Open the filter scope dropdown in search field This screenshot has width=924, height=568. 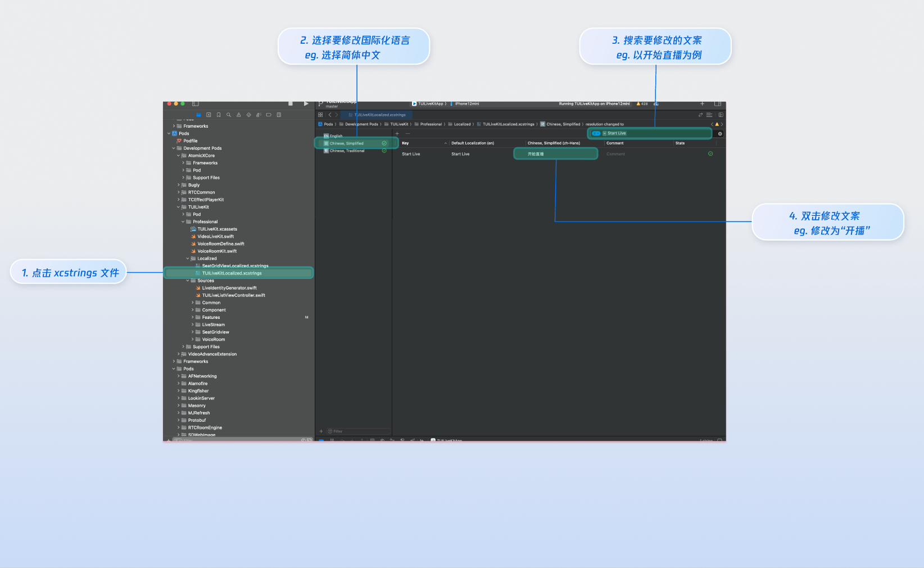click(x=596, y=133)
